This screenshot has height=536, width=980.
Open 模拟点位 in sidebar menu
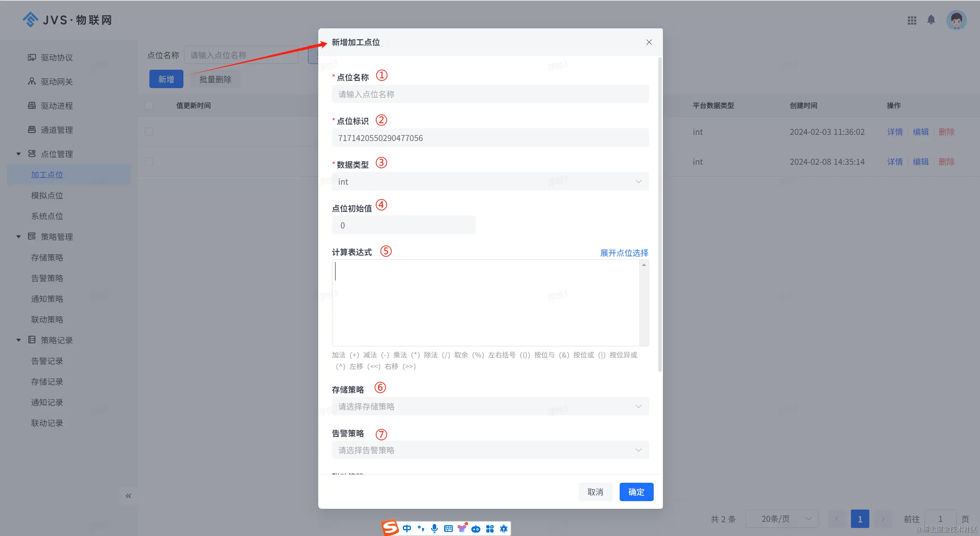point(47,195)
